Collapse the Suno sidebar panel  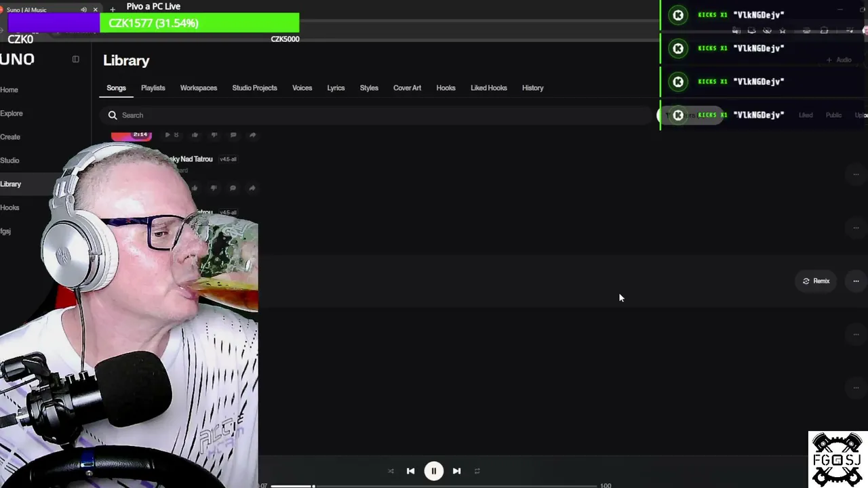pyautogui.click(x=76, y=60)
